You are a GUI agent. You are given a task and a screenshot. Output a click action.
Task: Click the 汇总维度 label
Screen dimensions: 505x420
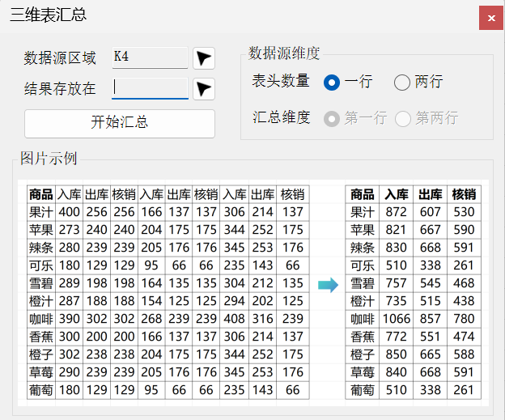(281, 118)
